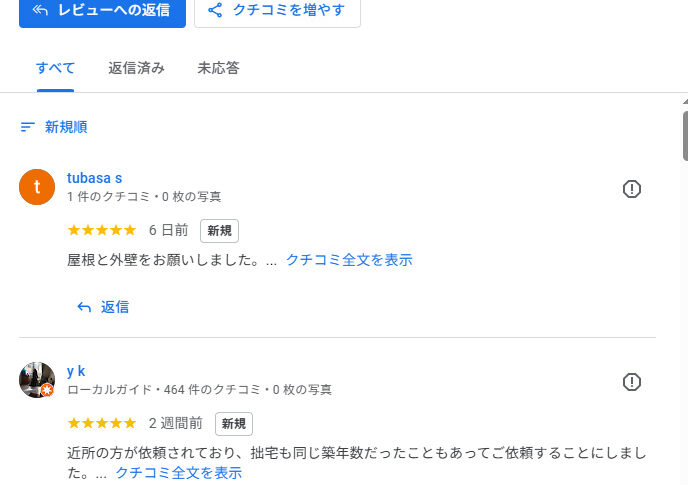Screen dimensions: 688x485
Task: Click the y k profile photo thumbnail
Action: pyautogui.click(x=37, y=380)
